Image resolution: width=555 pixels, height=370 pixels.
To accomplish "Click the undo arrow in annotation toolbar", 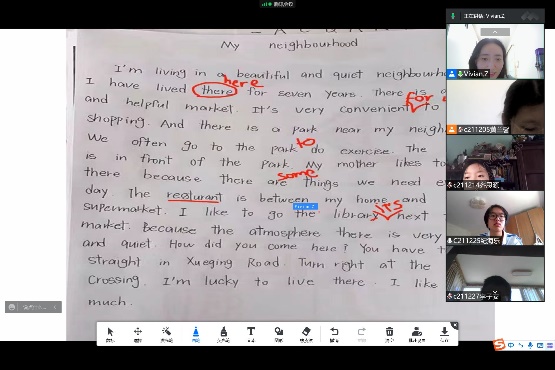I will point(334,334).
